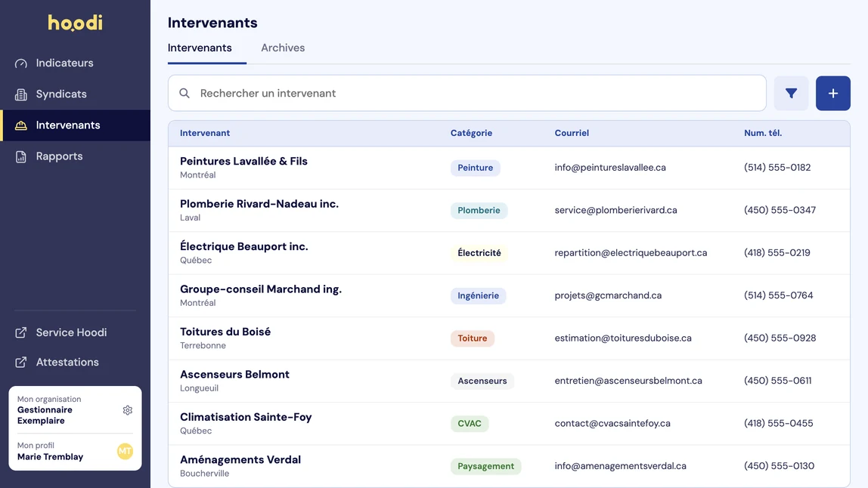This screenshot has height=488, width=868.
Task: Click email info@amenagementsverdal.ca
Action: [x=620, y=466]
